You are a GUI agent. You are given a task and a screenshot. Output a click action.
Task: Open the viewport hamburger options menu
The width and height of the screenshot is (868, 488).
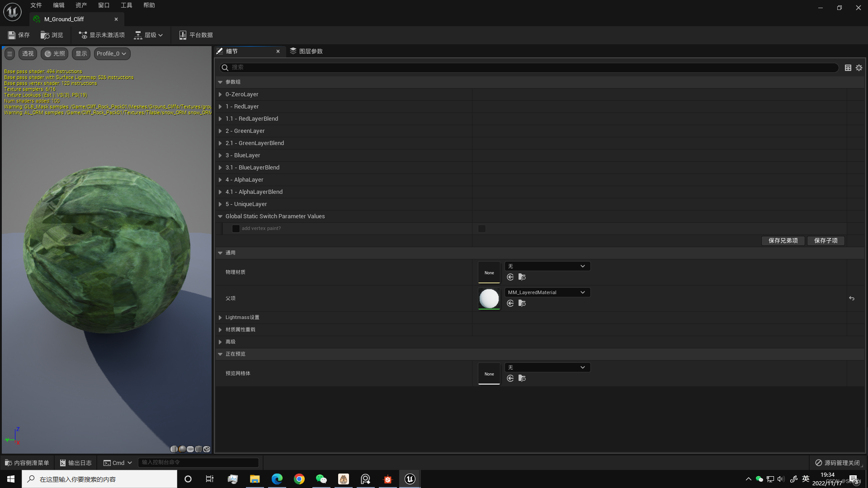pos(9,53)
